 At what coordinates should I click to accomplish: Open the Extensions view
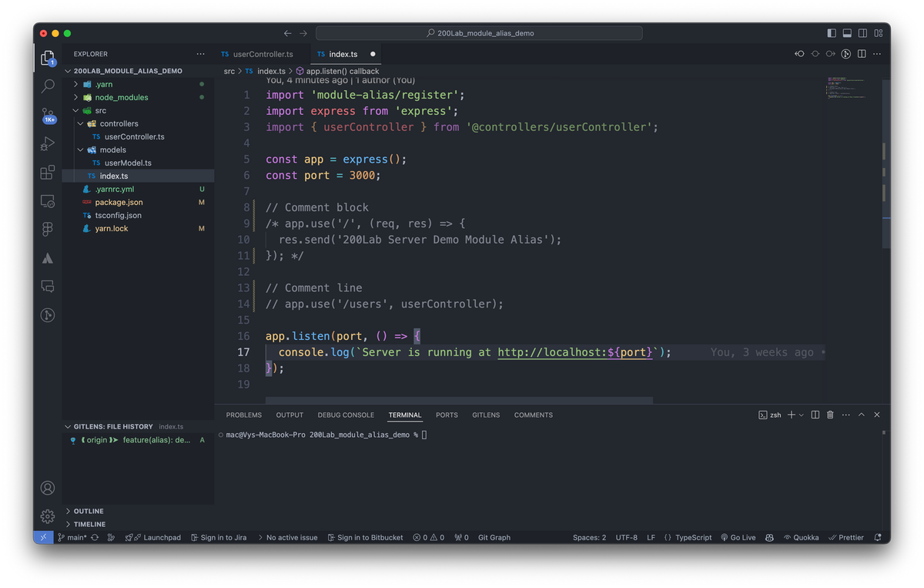tap(48, 173)
